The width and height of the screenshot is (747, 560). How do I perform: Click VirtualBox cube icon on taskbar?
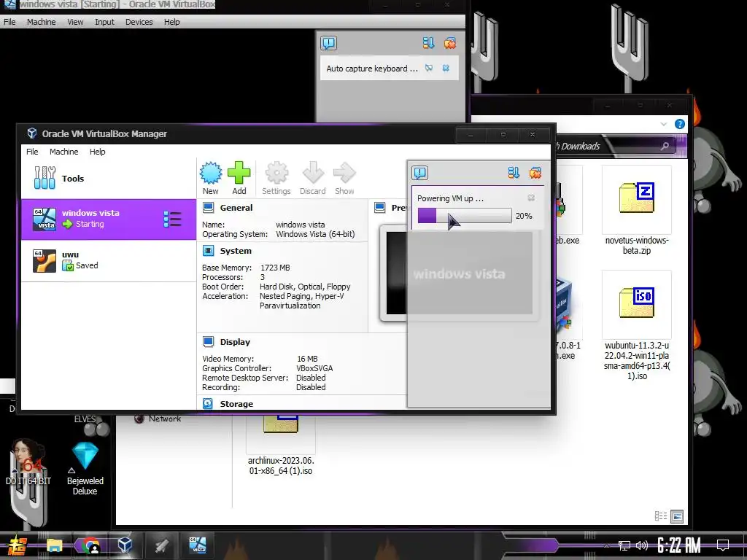click(x=125, y=545)
